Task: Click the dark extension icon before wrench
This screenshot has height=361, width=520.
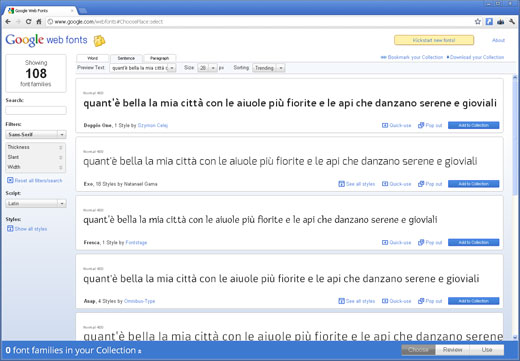Action: click(500, 22)
